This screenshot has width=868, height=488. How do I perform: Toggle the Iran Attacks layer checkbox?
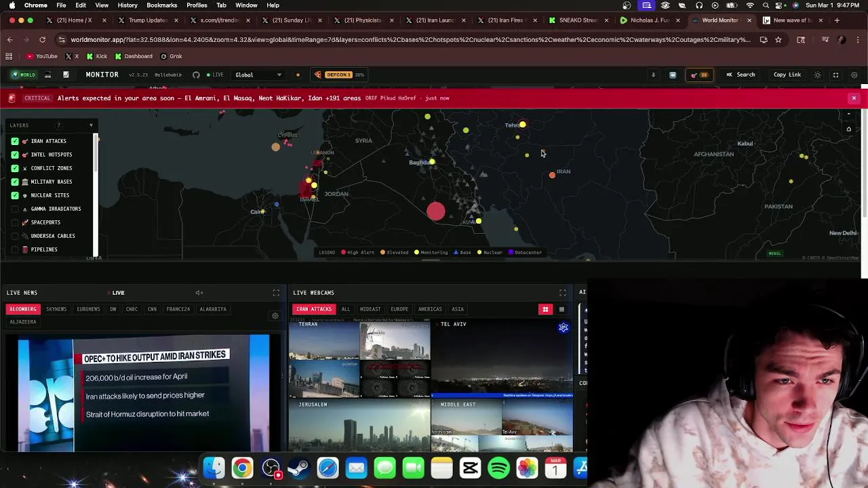(x=15, y=141)
